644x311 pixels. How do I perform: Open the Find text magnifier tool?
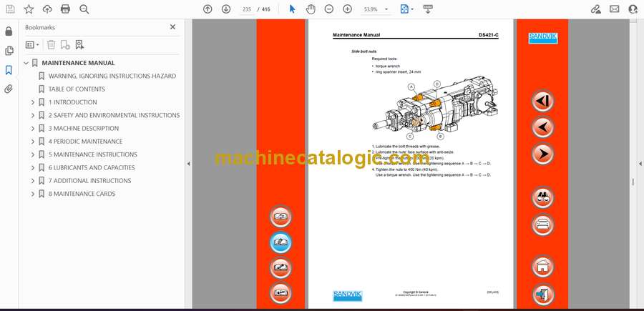[x=84, y=9]
